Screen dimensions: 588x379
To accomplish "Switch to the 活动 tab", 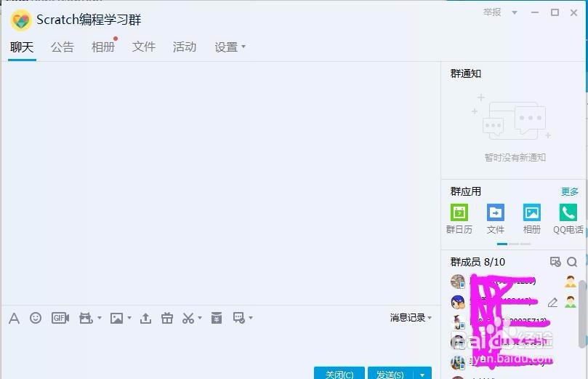I will pyautogui.click(x=185, y=47).
